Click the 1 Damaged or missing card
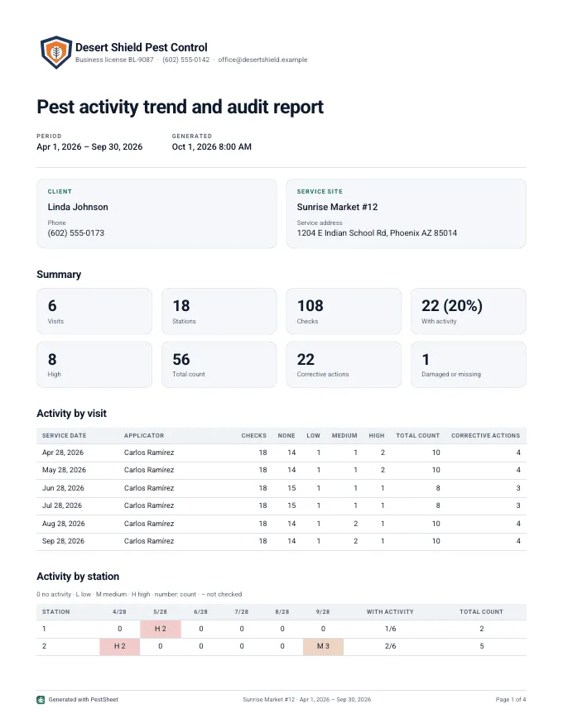 (469, 365)
